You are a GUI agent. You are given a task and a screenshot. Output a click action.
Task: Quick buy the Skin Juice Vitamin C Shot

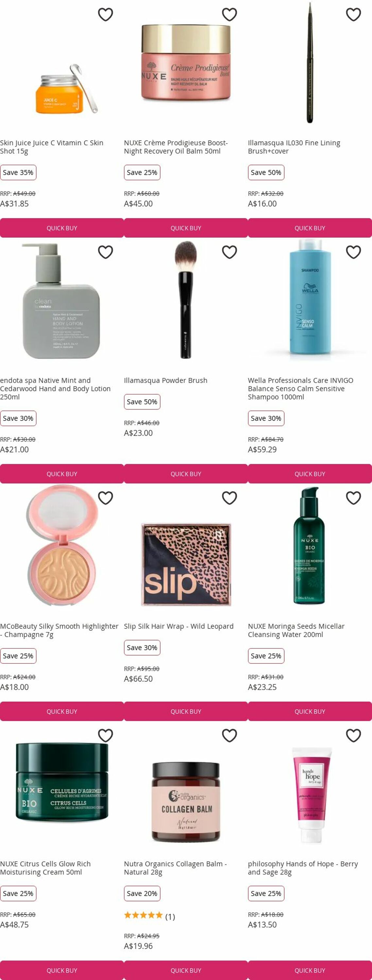tap(62, 228)
